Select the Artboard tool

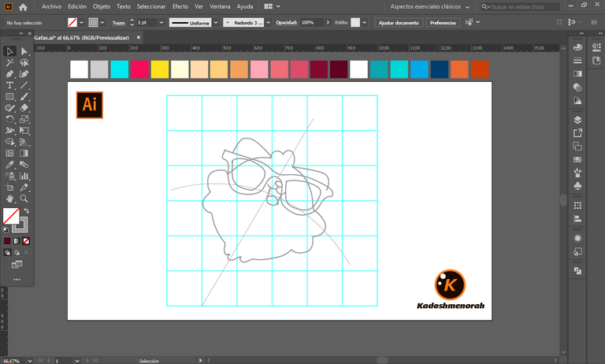9,188
